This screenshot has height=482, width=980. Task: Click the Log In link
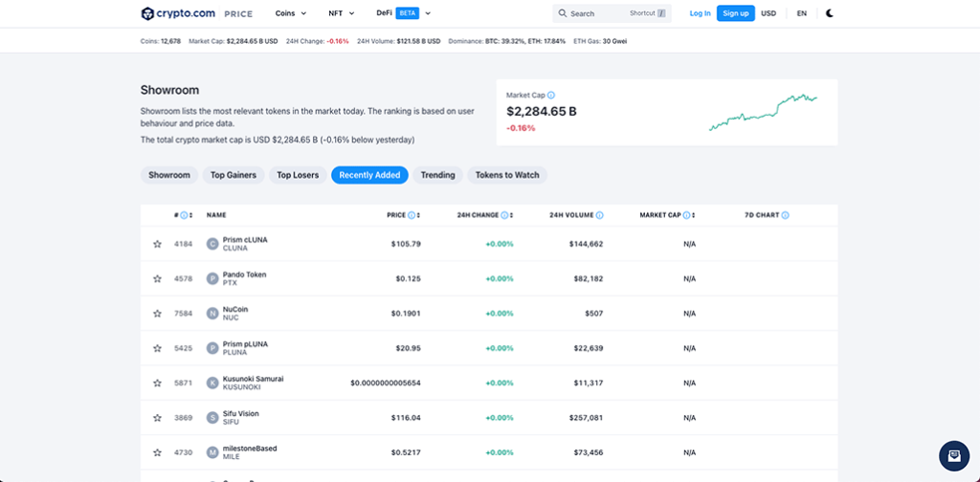pos(700,13)
